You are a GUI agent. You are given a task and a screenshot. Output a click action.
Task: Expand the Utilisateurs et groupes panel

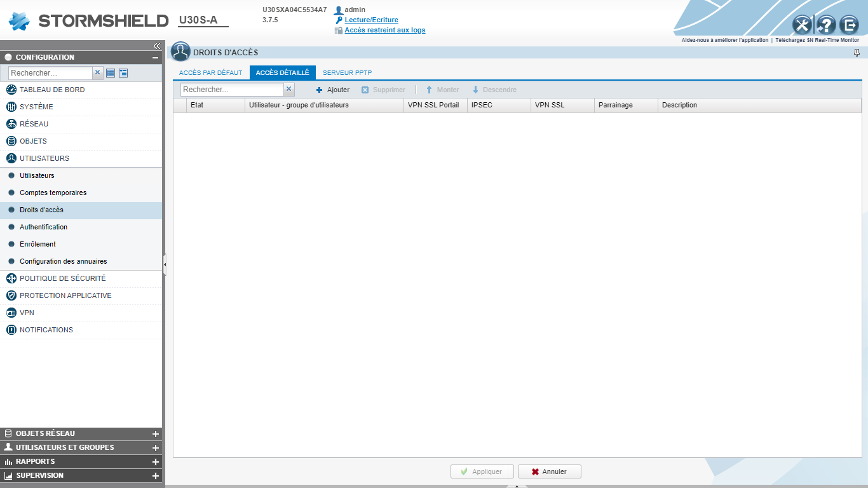155,447
